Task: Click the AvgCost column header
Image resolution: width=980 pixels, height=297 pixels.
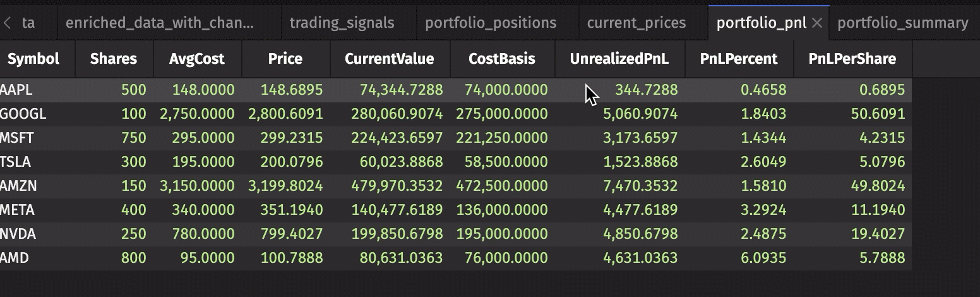Action: pyautogui.click(x=196, y=59)
